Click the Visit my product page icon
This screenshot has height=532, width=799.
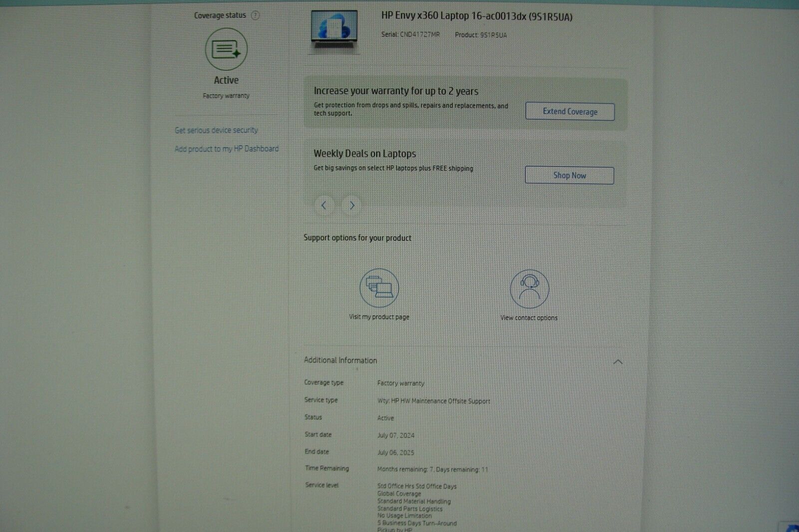379,288
